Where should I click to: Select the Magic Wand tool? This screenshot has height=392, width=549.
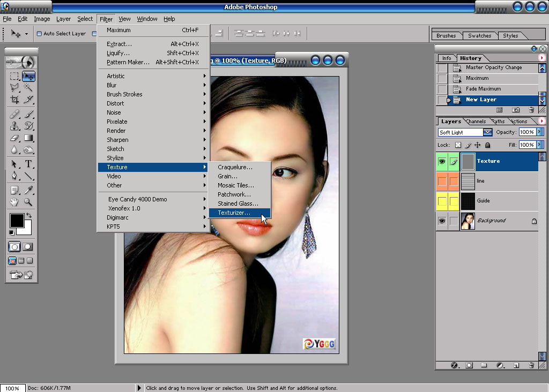coord(28,87)
